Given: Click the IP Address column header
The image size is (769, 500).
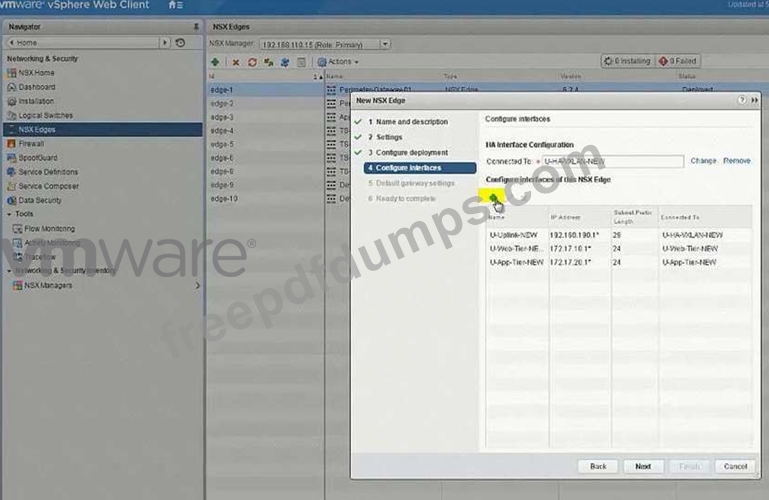Looking at the screenshot, I should coord(580,217).
